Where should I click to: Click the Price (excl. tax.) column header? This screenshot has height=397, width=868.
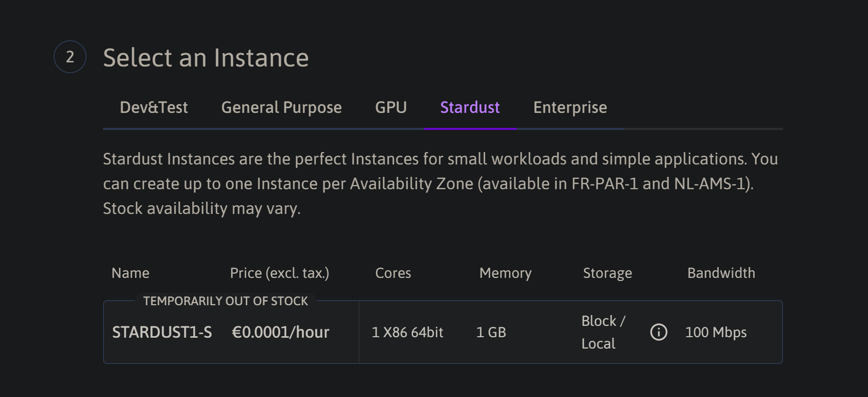[x=279, y=273]
